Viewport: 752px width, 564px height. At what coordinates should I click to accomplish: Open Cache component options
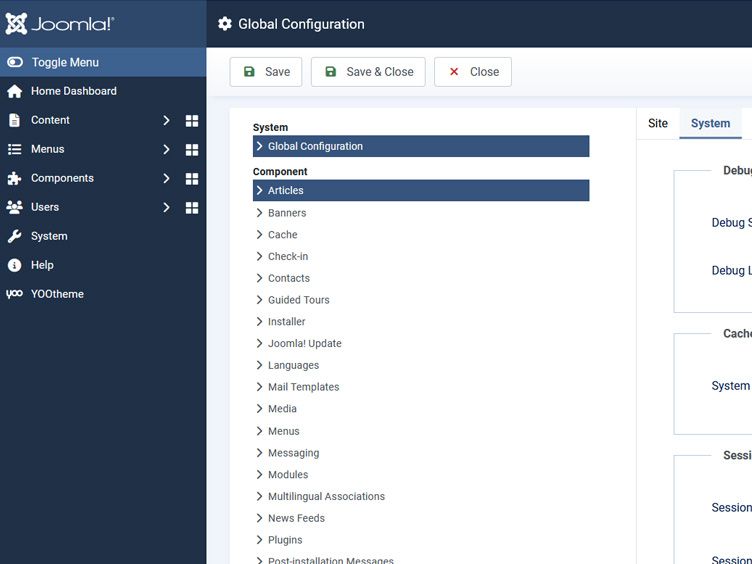point(282,235)
